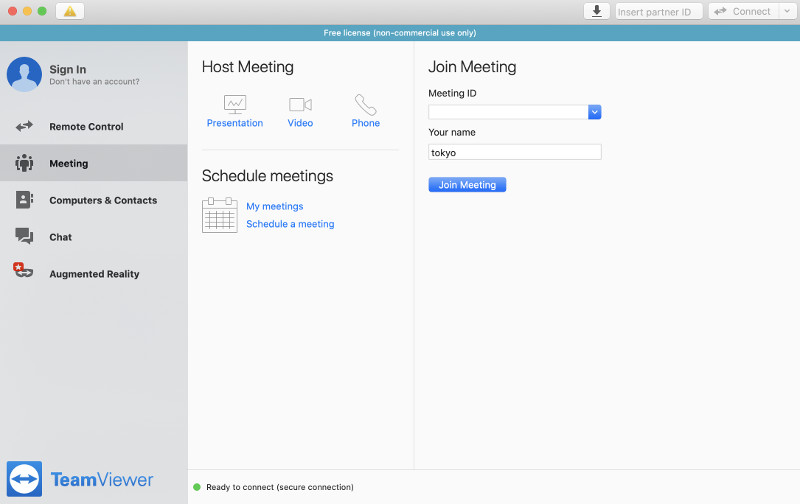Screen dimensions: 800x504
Task: Click the schedule meetings calendar icon
Action: click(219, 215)
